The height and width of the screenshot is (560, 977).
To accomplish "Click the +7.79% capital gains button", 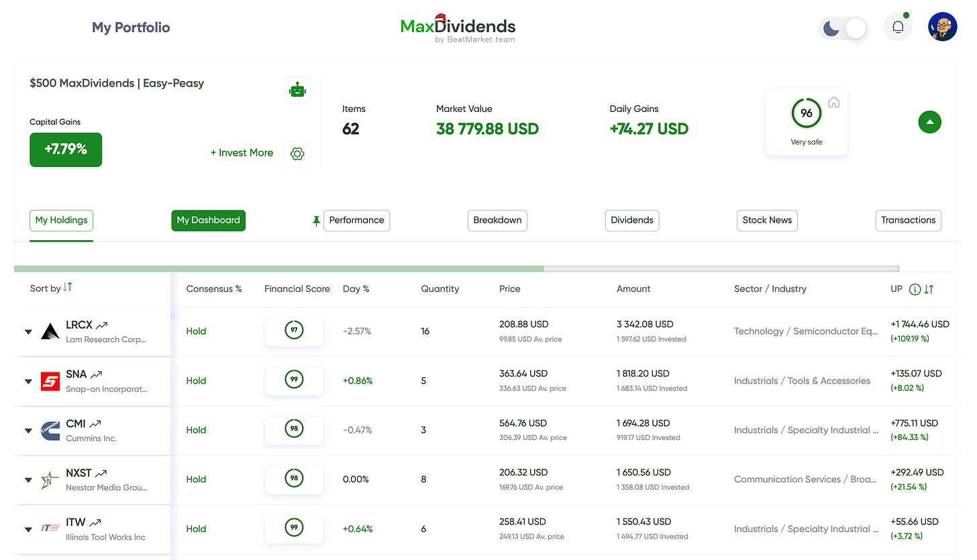I will [x=66, y=150].
